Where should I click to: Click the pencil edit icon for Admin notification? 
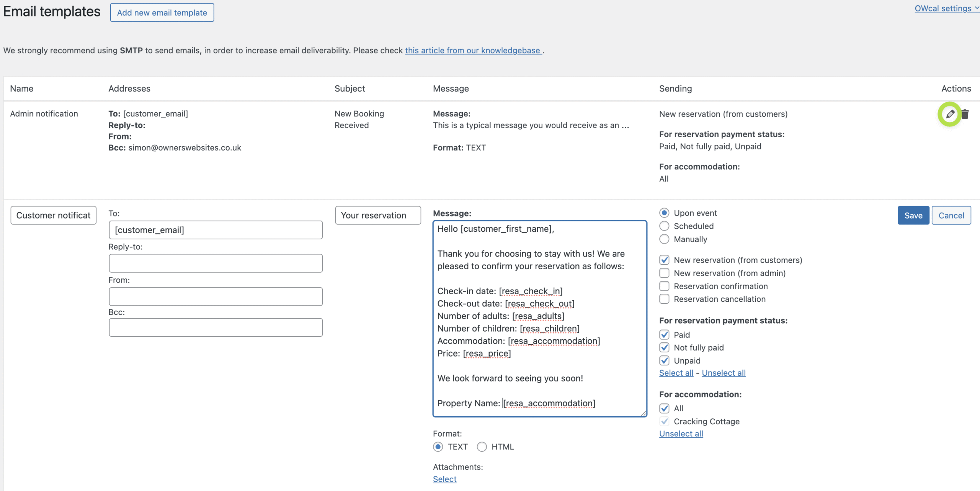(950, 114)
